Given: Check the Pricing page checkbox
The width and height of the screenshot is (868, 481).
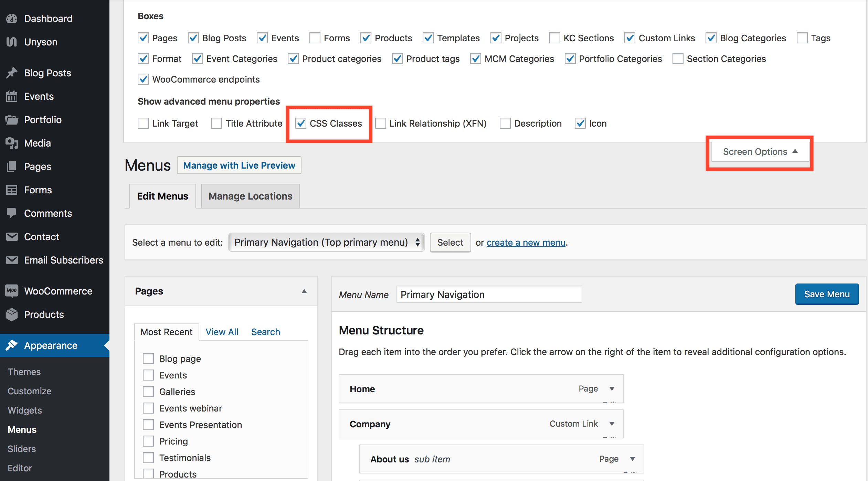Looking at the screenshot, I should pos(148,441).
